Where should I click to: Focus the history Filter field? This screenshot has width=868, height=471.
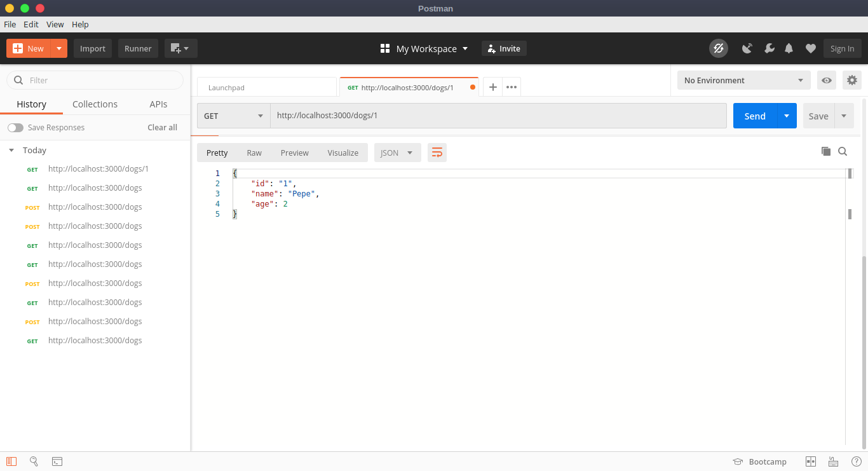coord(95,80)
